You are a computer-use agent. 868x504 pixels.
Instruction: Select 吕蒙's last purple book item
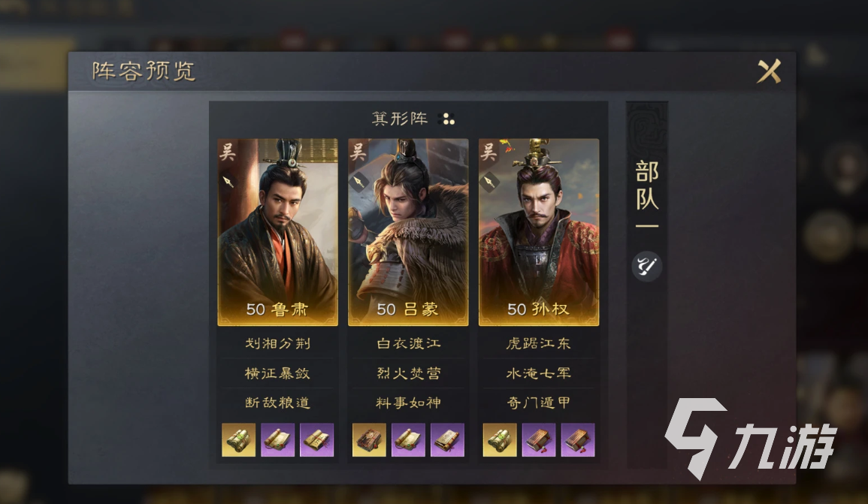tap(447, 440)
